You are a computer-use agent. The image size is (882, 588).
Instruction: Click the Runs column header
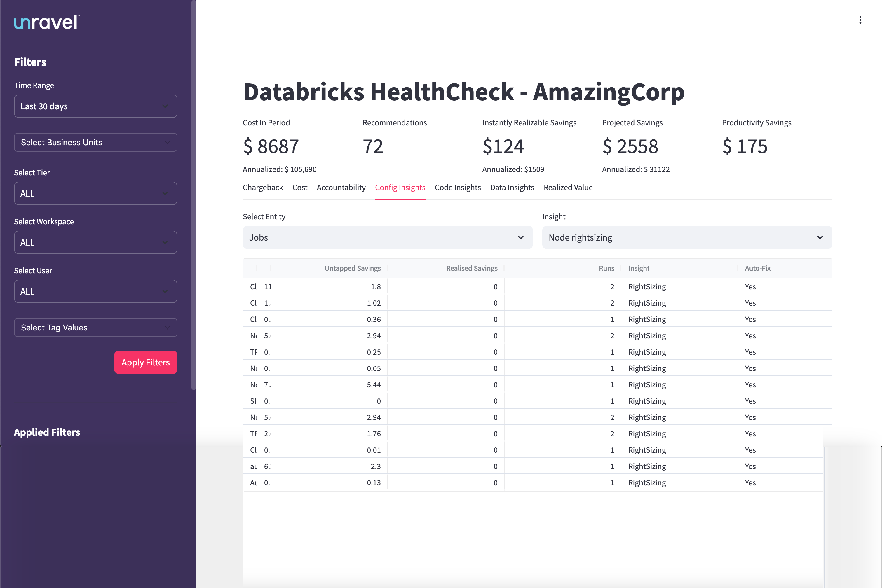[606, 268]
